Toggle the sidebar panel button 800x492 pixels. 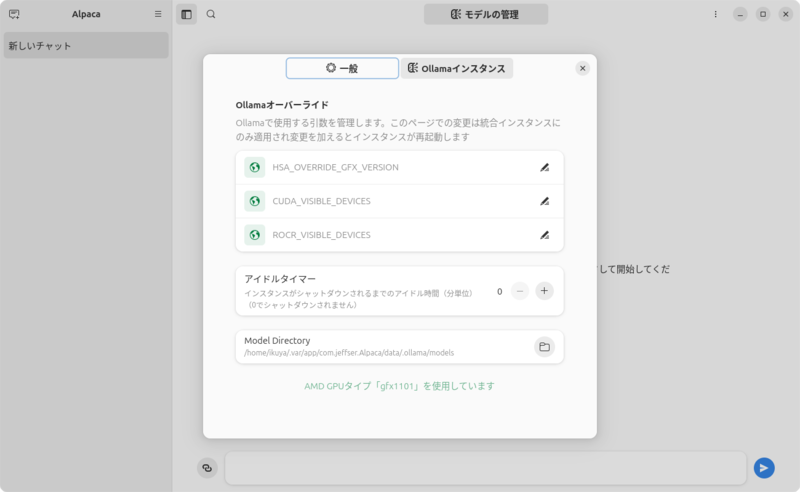[186, 15]
